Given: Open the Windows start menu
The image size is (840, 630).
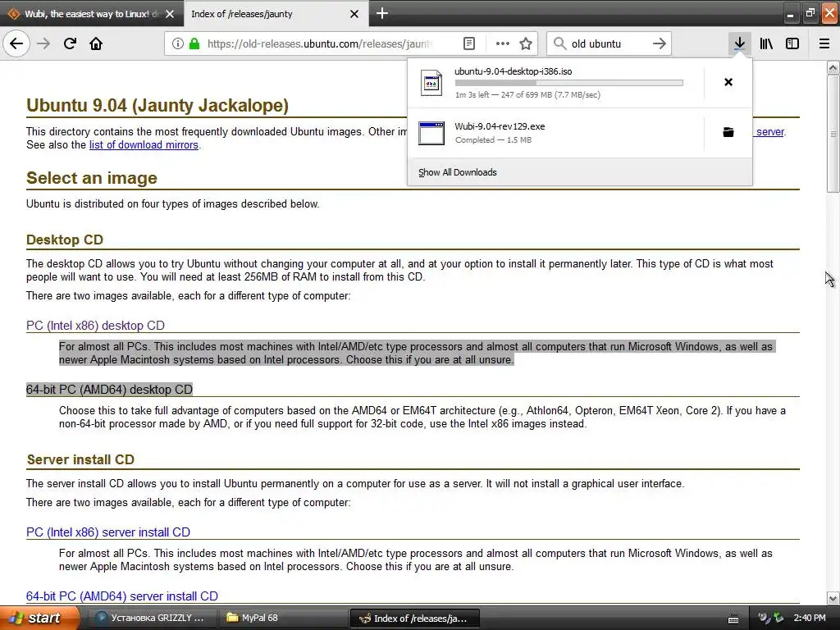Looking at the screenshot, I should coord(39,618).
